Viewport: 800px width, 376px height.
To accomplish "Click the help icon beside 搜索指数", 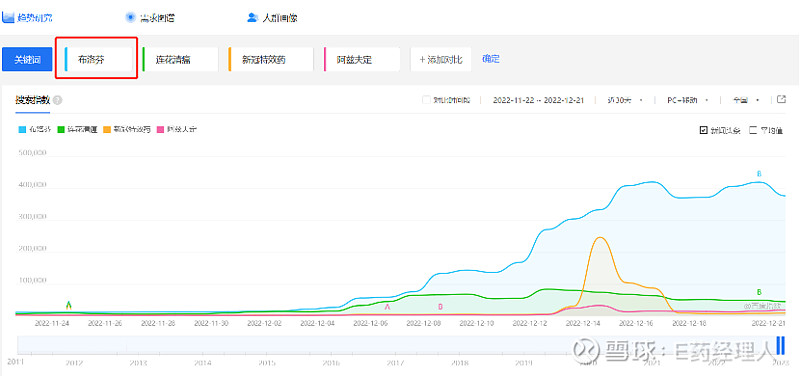I will (58, 100).
